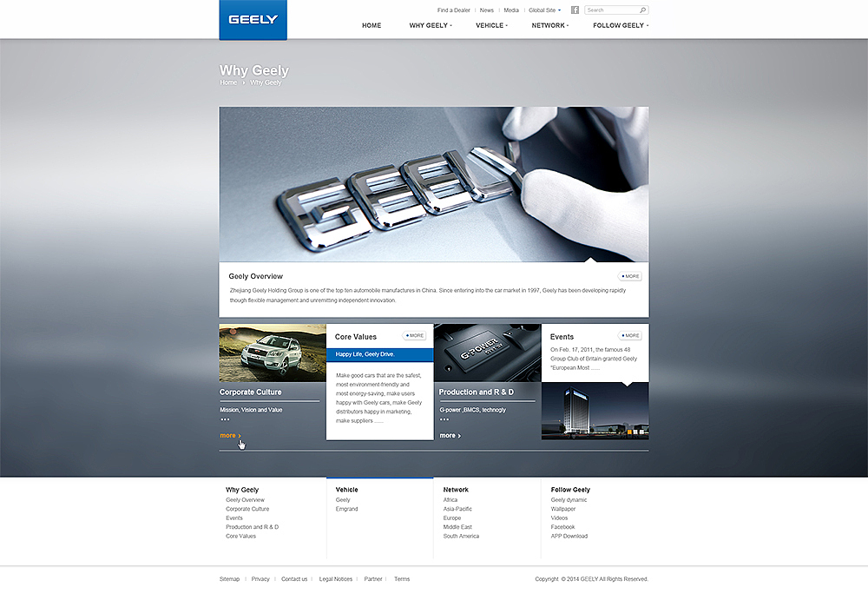Click MORE button in Core Values
The height and width of the screenshot is (600, 868).
(415, 336)
